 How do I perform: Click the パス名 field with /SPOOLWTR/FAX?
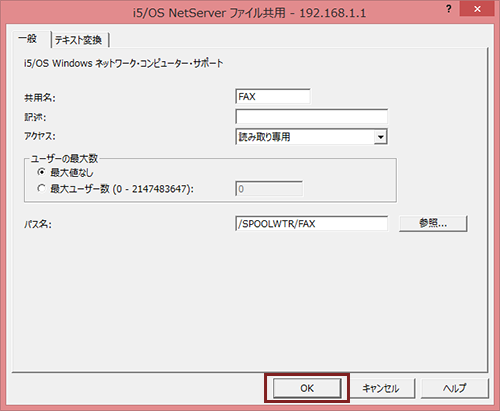[311, 224]
